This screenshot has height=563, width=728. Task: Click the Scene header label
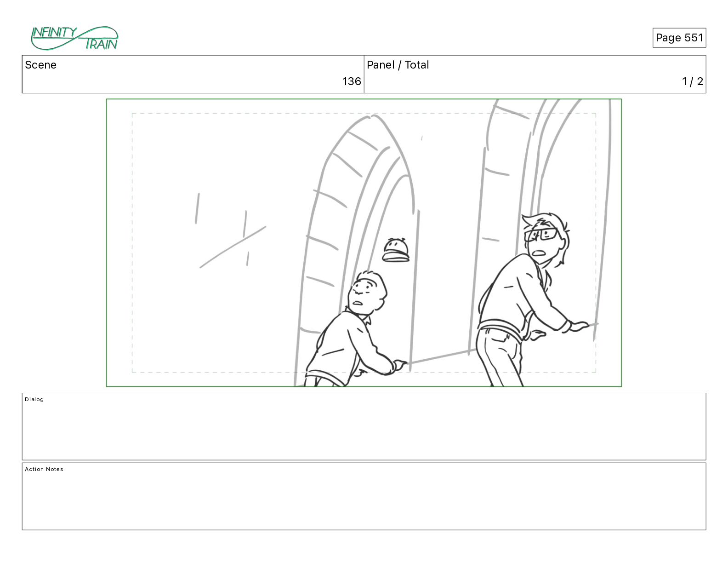[x=40, y=65]
